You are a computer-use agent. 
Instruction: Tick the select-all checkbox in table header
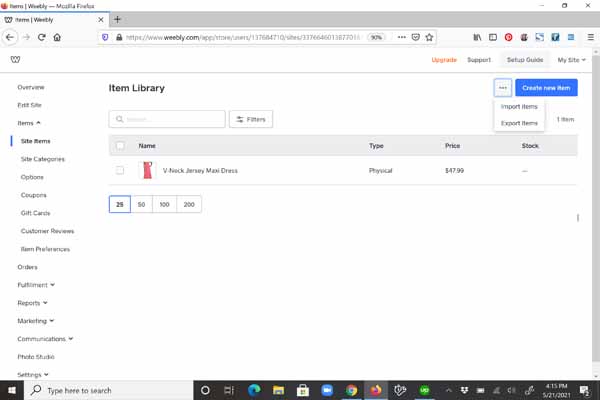tap(120, 146)
